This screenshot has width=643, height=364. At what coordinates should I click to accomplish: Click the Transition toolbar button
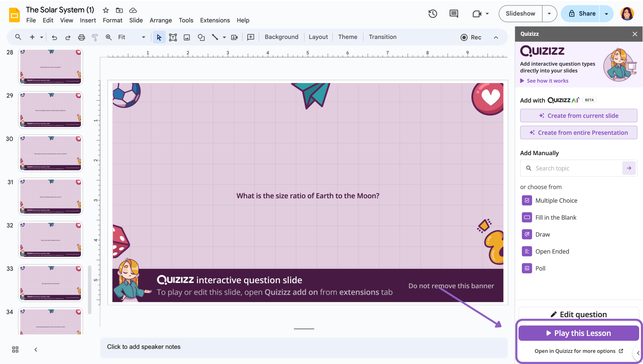[x=383, y=37]
